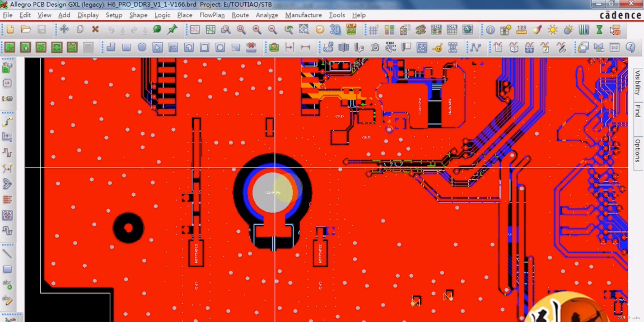Click the Show Measure ruler icon
644x322 pixels.
(521, 30)
